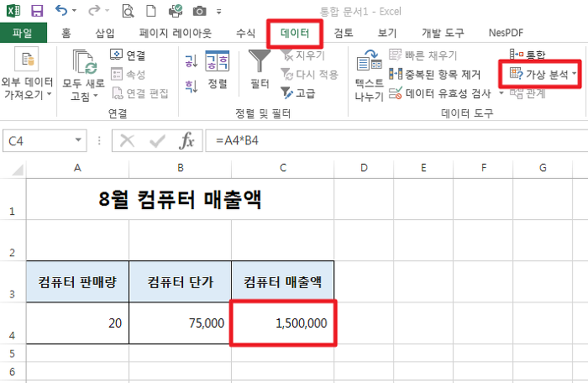The image size is (588, 383).
Task: Click the 속성 properties button
Action: point(128,74)
